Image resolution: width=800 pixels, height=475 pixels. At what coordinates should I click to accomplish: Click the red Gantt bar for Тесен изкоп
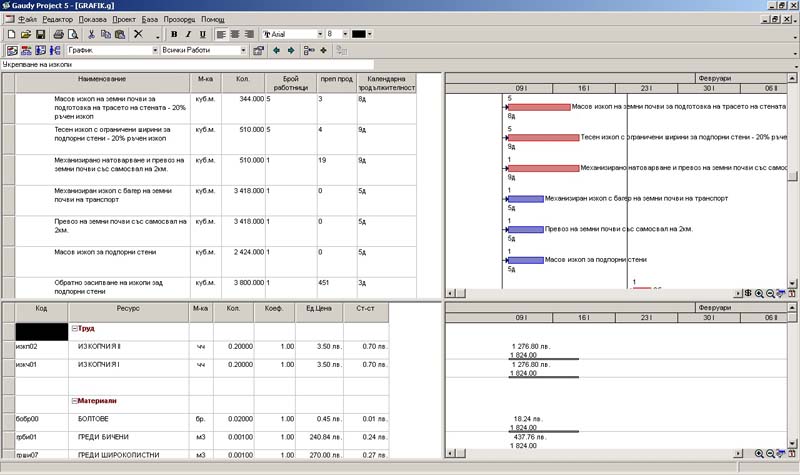click(543, 138)
